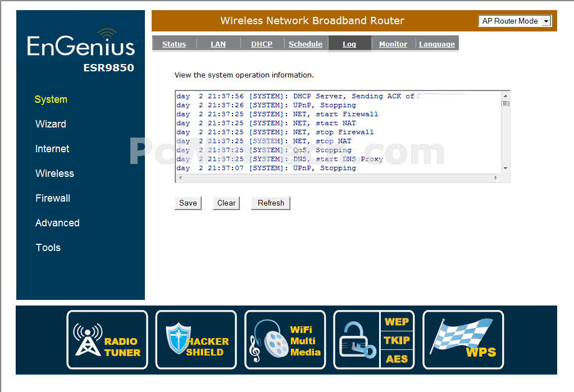Click the log horizontal scroll right arrow

[x=496, y=177]
